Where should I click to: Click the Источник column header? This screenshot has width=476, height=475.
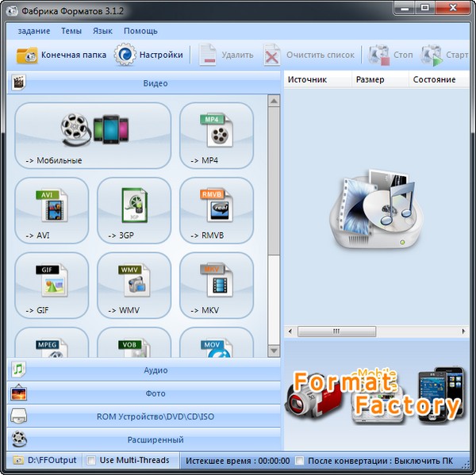coord(318,79)
